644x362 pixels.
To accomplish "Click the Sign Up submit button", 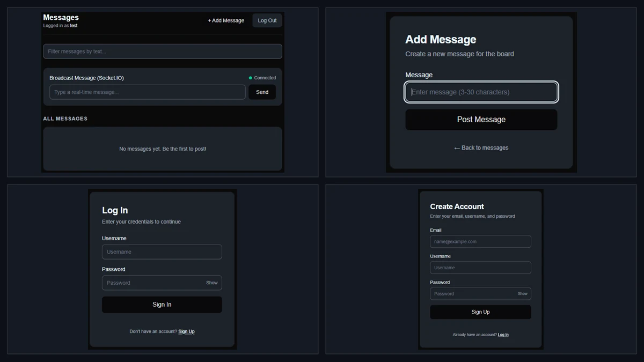I will click(480, 312).
